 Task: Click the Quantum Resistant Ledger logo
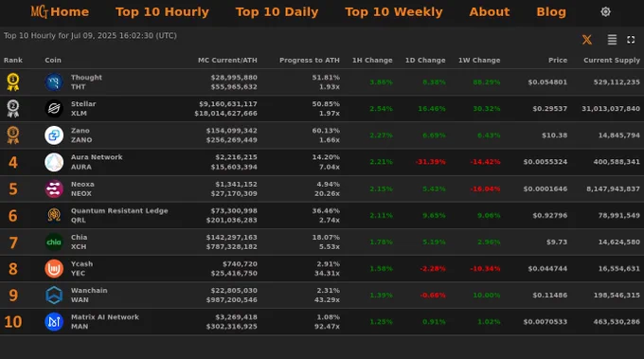(x=54, y=215)
